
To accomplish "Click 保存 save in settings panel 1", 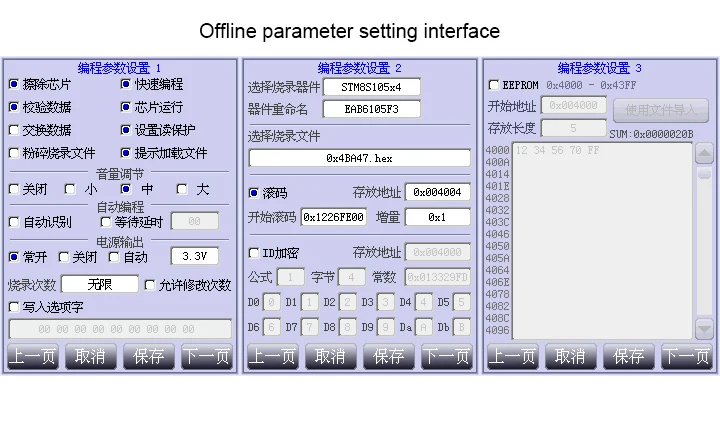I will (x=149, y=356).
